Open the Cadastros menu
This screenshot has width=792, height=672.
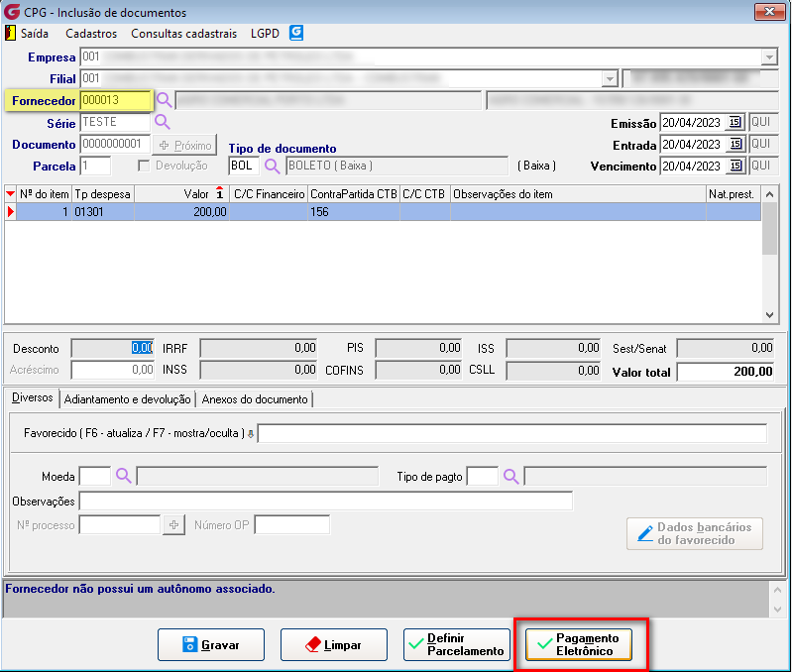pyautogui.click(x=91, y=34)
